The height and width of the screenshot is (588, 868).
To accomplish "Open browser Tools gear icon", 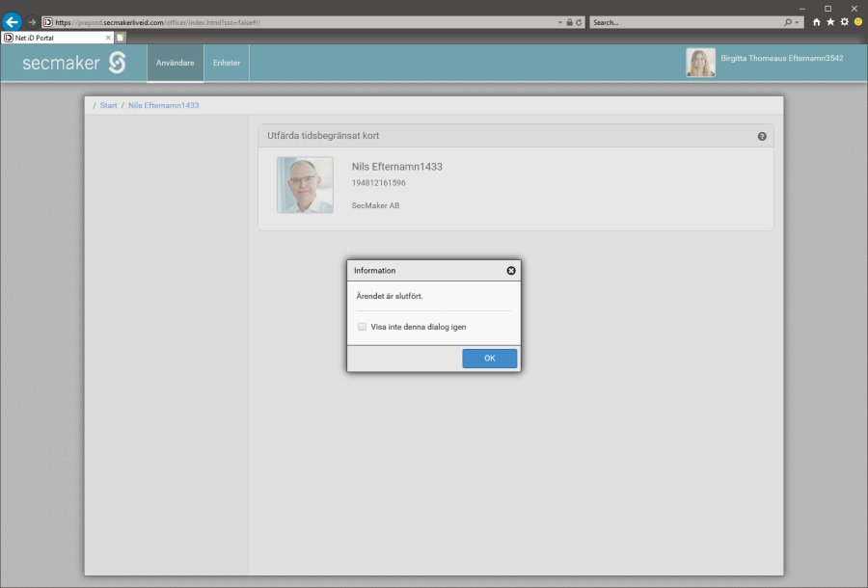I will click(844, 22).
